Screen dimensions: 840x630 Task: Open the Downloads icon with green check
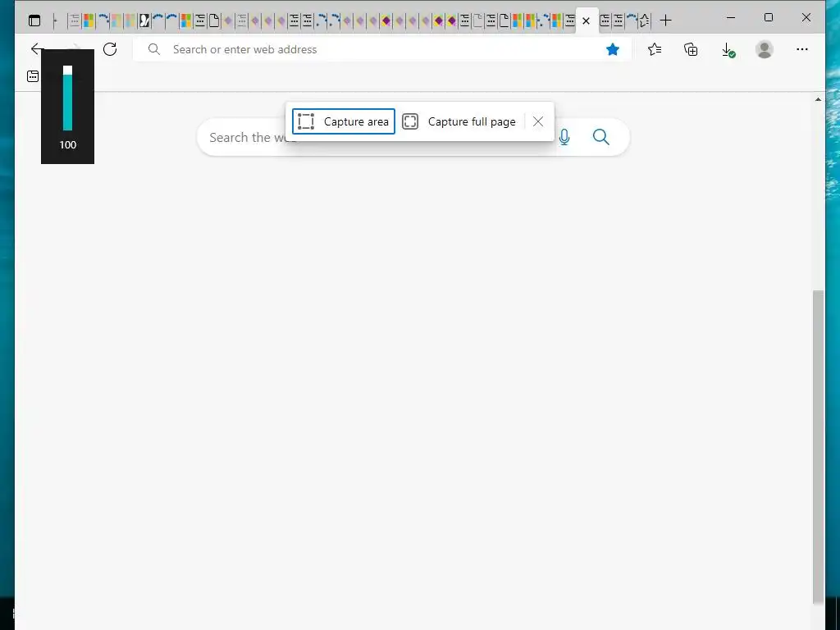728,50
